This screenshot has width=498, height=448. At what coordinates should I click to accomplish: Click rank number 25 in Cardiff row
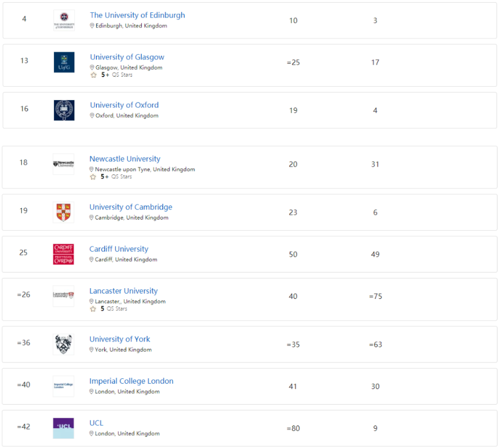(x=24, y=253)
